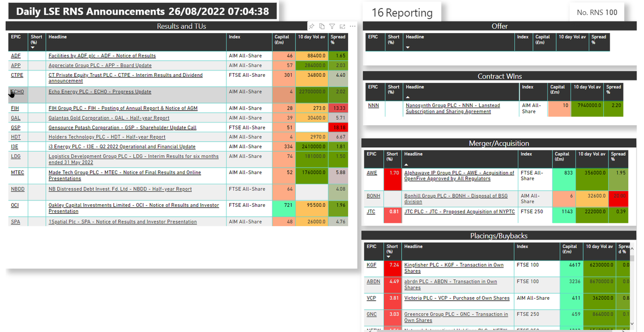Open i3 Energy Q2 2022 update headline
Image resolution: width=644 pixels, height=332 pixels.
coord(122,147)
